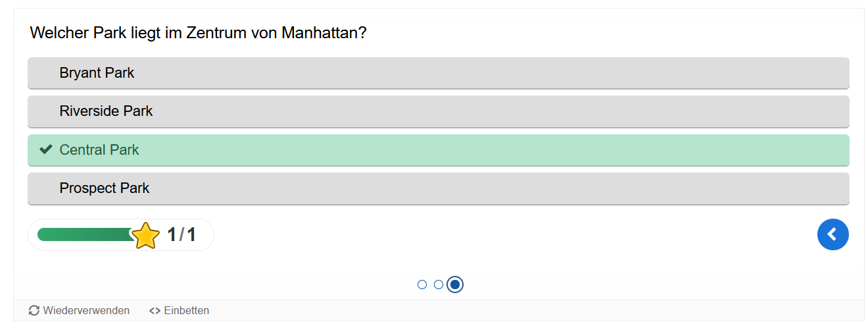Click the green checkmark beside Central Park
The height and width of the screenshot is (326, 868).
[x=45, y=150]
